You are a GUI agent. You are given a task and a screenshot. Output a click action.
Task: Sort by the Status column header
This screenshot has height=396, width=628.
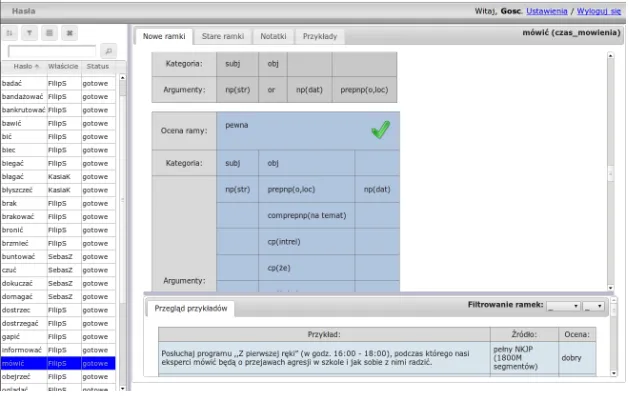click(x=98, y=66)
